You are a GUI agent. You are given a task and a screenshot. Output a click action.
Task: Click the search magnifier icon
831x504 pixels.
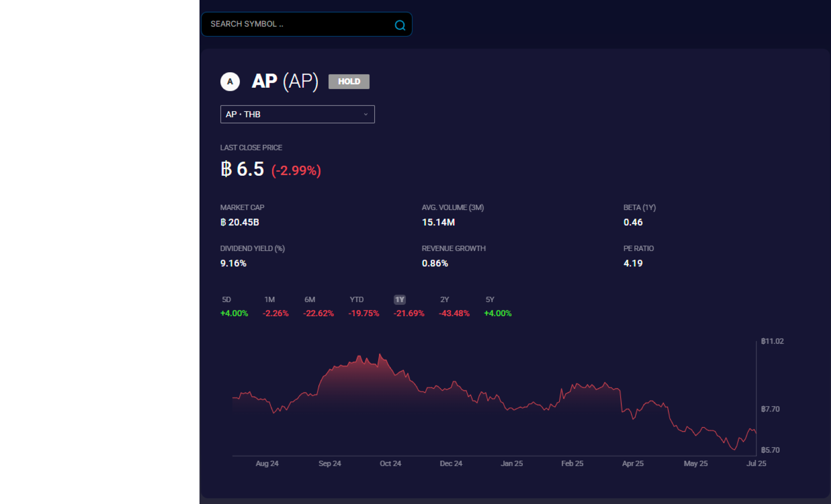(400, 25)
